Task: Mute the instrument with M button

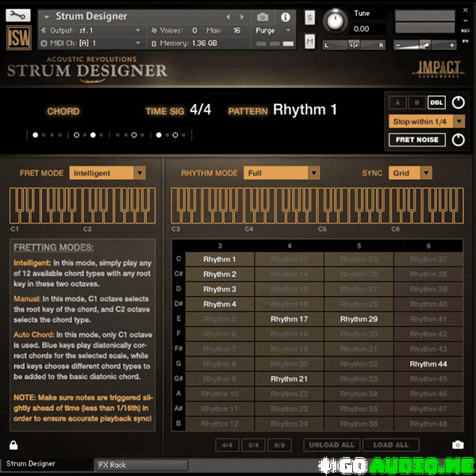Action: click(x=309, y=41)
